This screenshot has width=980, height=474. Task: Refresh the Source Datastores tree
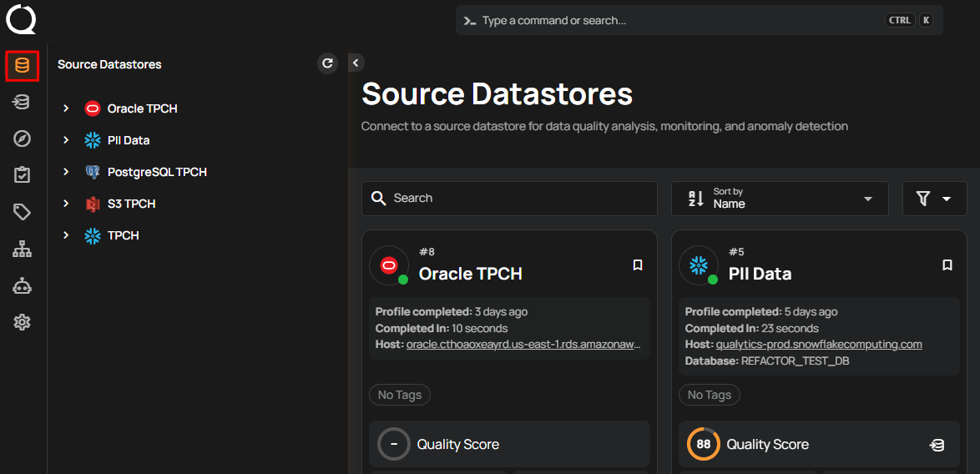[327, 63]
